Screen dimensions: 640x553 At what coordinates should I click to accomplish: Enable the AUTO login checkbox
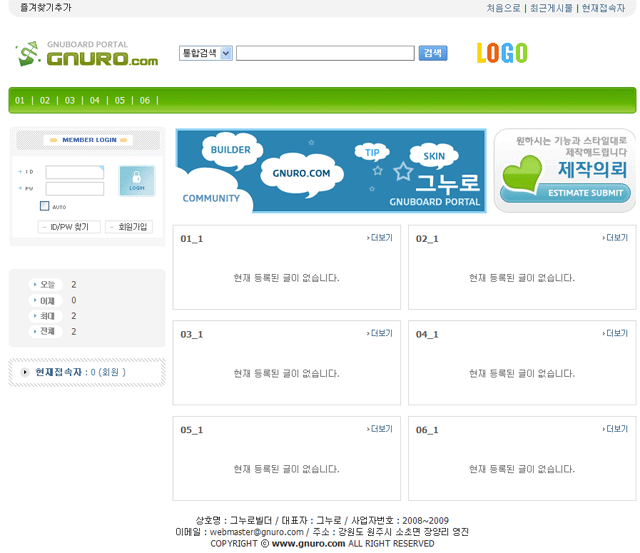(x=44, y=206)
